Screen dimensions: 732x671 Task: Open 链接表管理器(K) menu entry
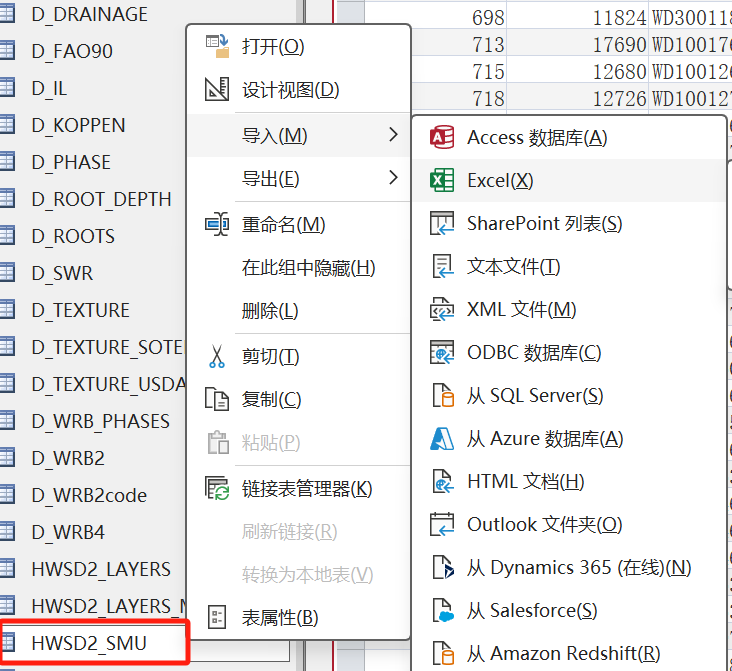click(x=298, y=488)
